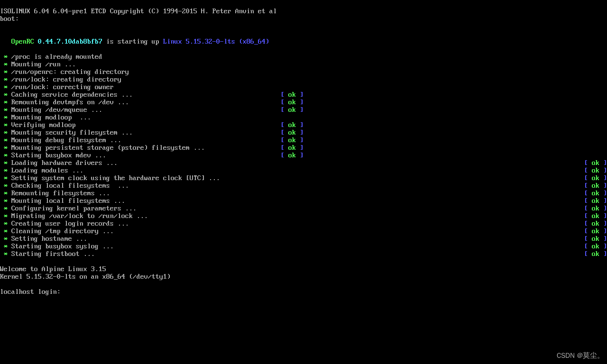Click 'Mounting local filesystems ...' line

click(64, 200)
